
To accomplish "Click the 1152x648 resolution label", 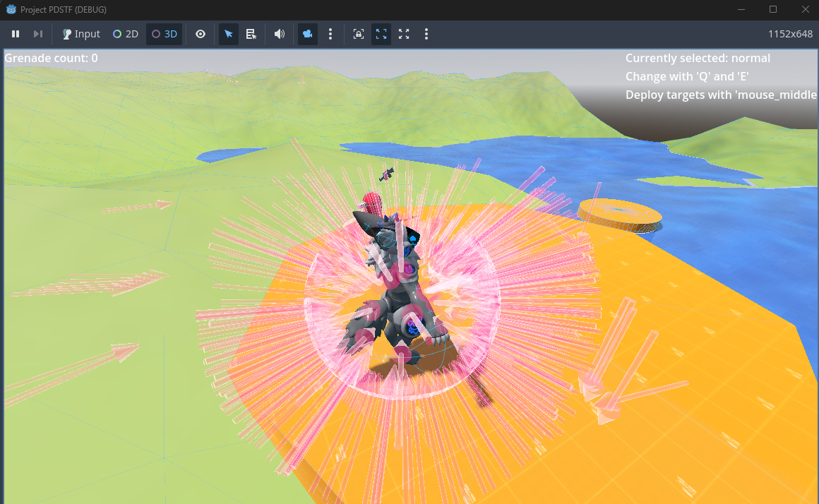I will 790,34.
